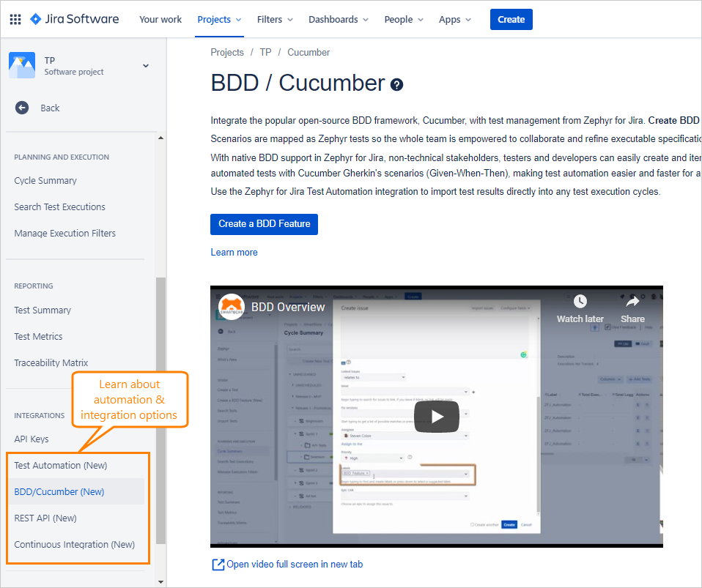This screenshot has height=588, width=702.
Task: Switch projects using the chevron next to TP
Action: [x=145, y=65]
